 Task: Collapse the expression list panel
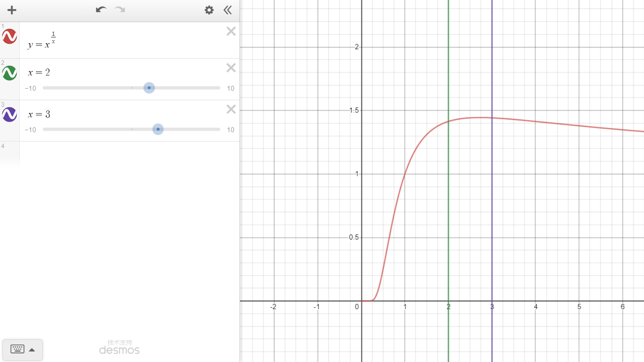point(228,10)
